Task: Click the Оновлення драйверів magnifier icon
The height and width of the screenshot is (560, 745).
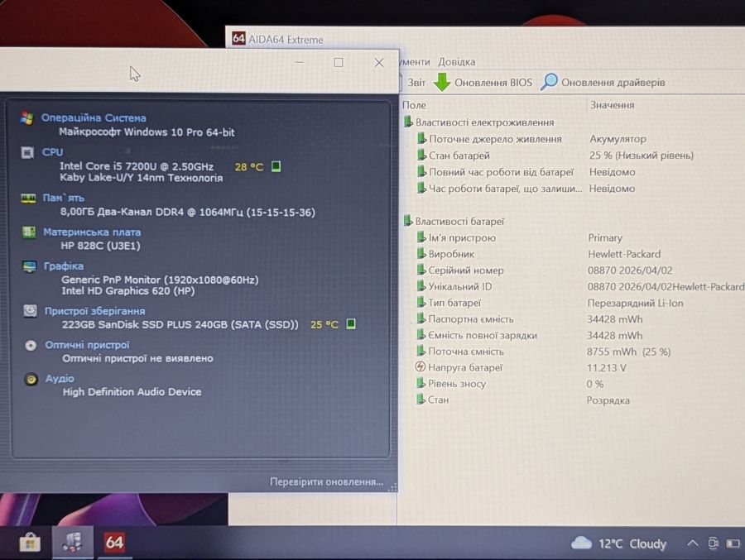Action: (550, 82)
